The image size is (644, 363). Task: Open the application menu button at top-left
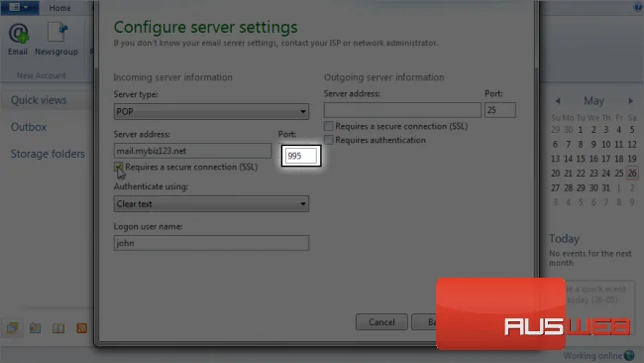coord(19,7)
